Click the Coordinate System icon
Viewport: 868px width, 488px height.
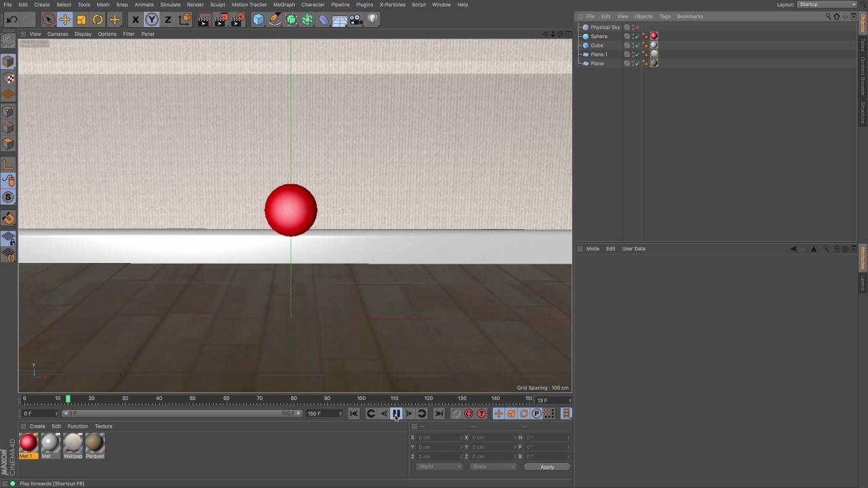click(184, 20)
